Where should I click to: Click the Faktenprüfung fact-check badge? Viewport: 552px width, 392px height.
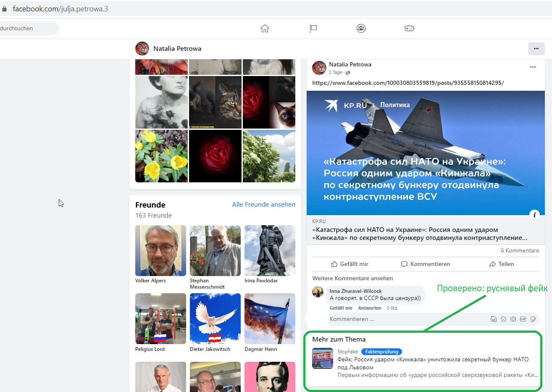pyautogui.click(x=381, y=352)
